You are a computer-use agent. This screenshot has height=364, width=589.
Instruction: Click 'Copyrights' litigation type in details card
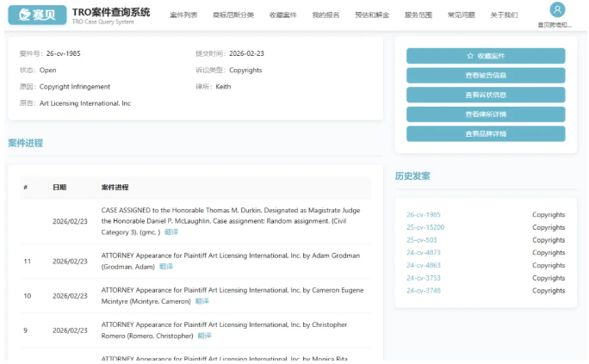[x=245, y=71]
